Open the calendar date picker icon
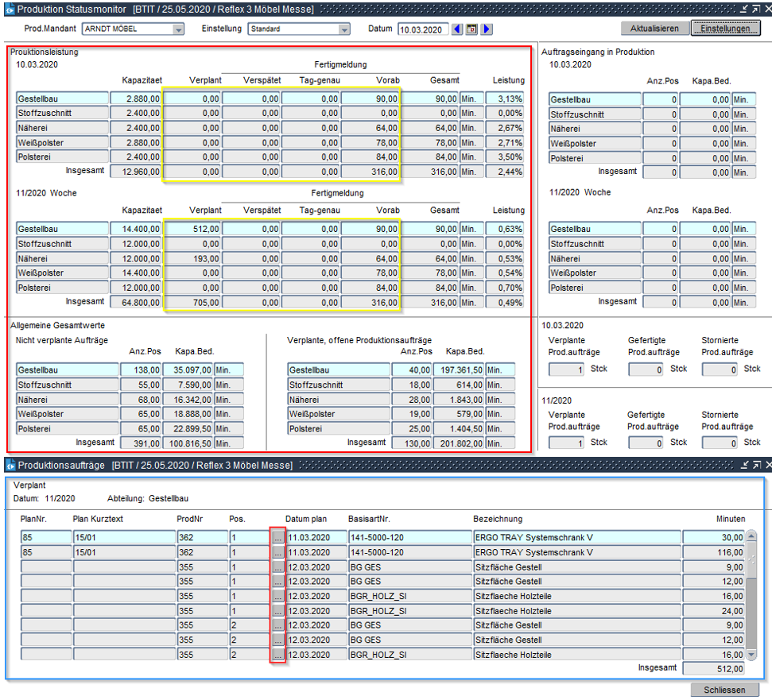 tap(471, 29)
